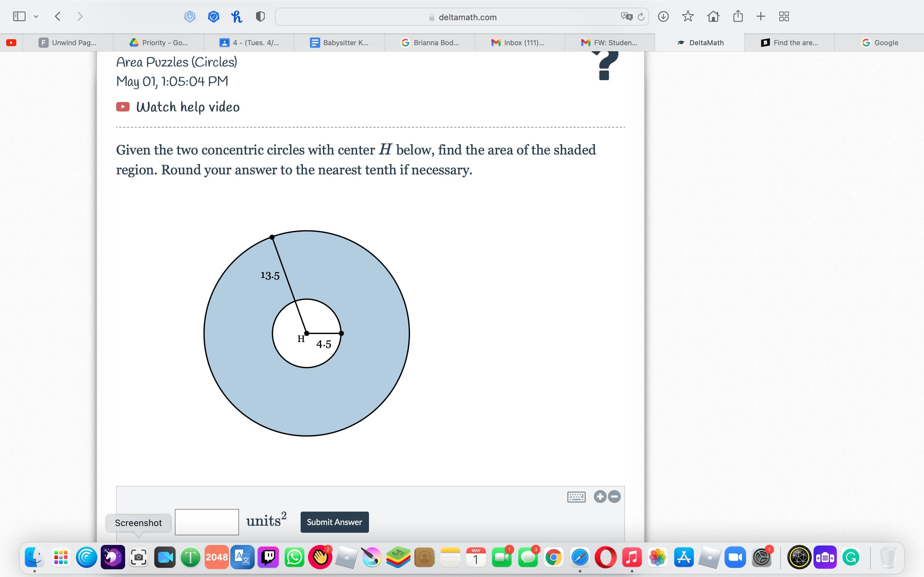Image resolution: width=924 pixels, height=577 pixels.
Task: Open the Watch help video link
Action: 187,107
